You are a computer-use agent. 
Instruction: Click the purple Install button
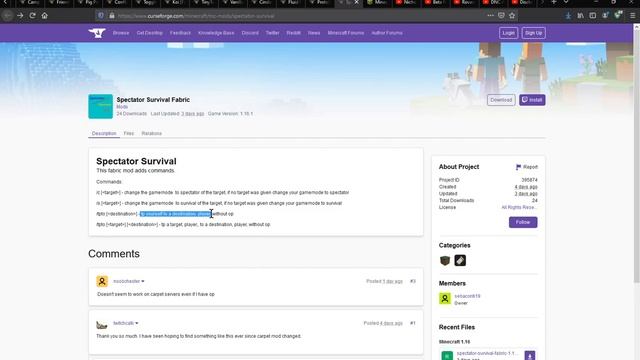pyautogui.click(x=532, y=100)
